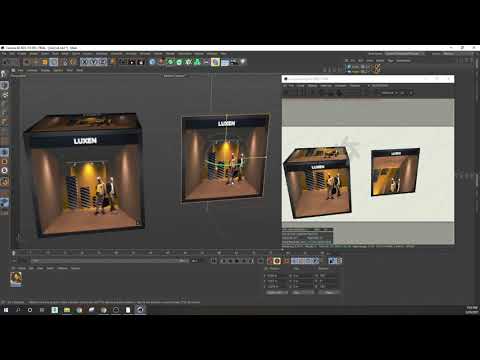Open the zoom dropdown in Picture Viewer
The width and height of the screenshot is (480, 360).
389,93
